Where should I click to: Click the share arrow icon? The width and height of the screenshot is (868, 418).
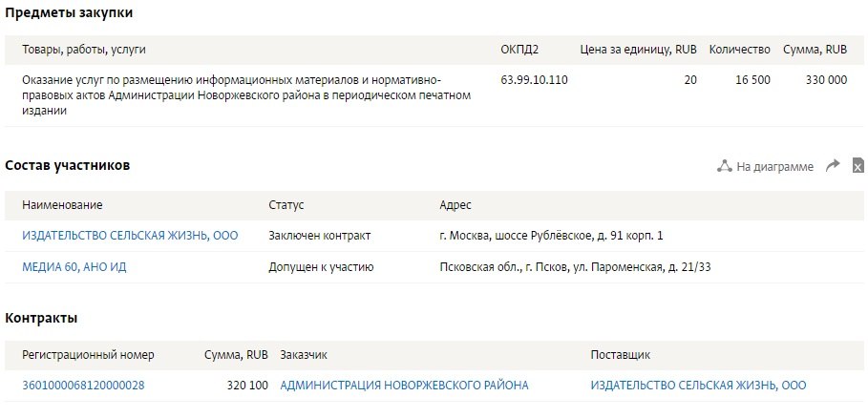tap(833, 166)
